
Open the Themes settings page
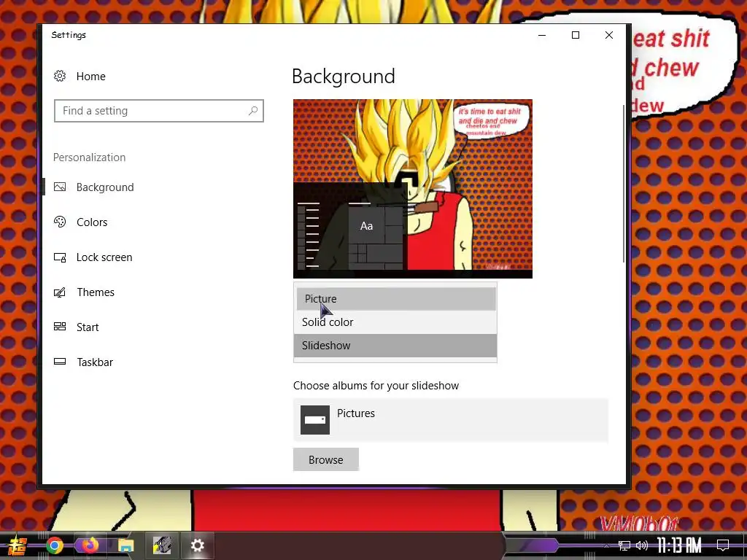[x=96, y=292]
